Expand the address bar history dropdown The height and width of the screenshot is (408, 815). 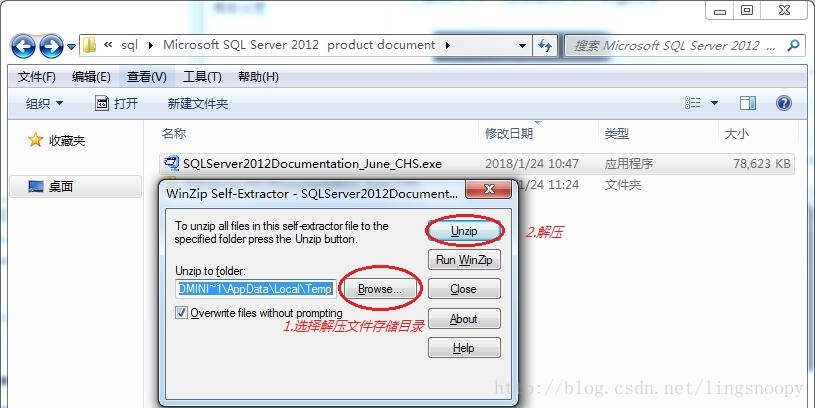point(522,46)
